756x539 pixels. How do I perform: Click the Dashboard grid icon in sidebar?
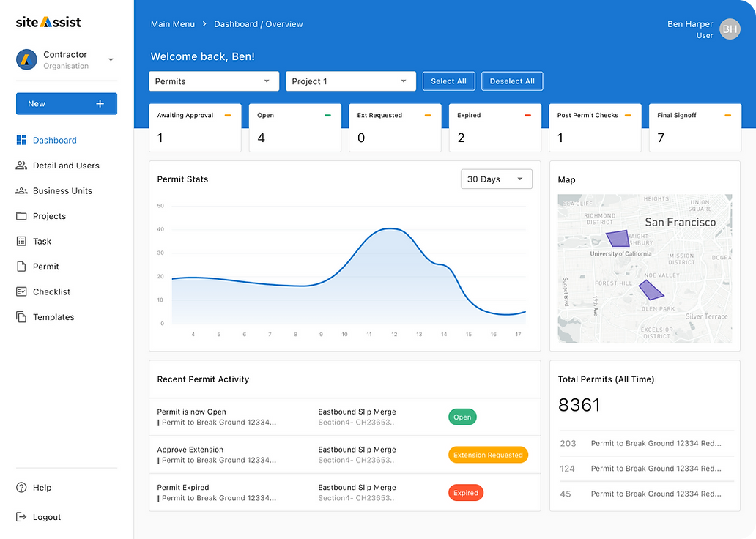(x=21, y=141)
